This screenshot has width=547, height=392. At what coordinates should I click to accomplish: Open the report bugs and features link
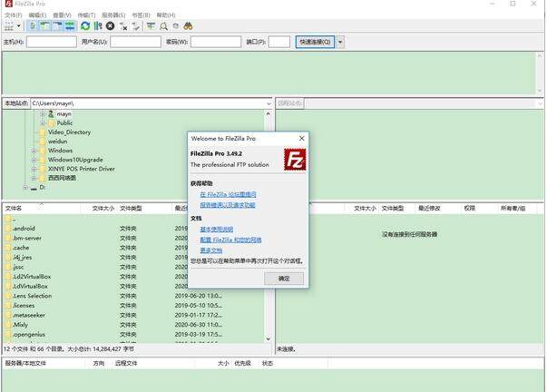[228, 205]
